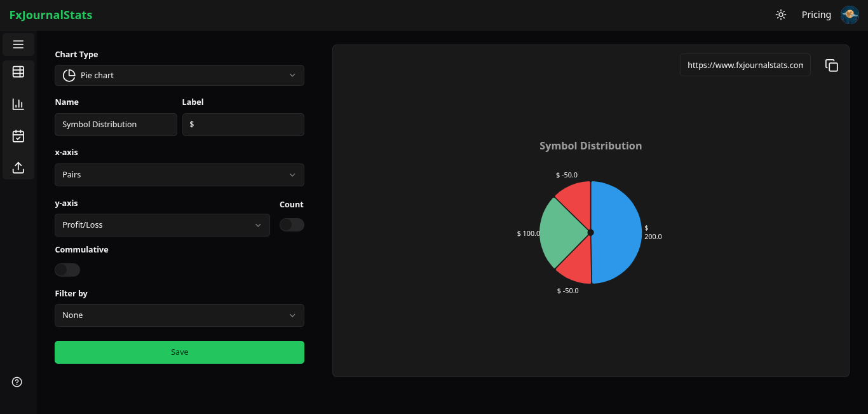Click the 'Symbol Distribution' chart title

pyautogui.click(x=590, y=146)
